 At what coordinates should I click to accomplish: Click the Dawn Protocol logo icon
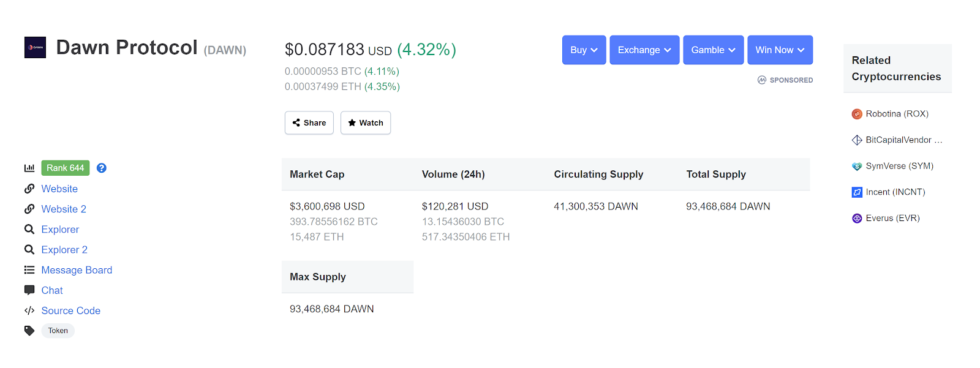coord(35,47)
